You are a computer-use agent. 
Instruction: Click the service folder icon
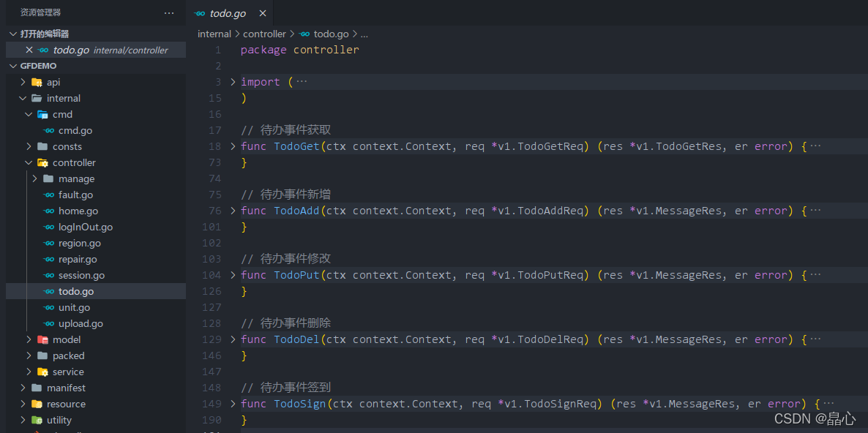(42, 372)
